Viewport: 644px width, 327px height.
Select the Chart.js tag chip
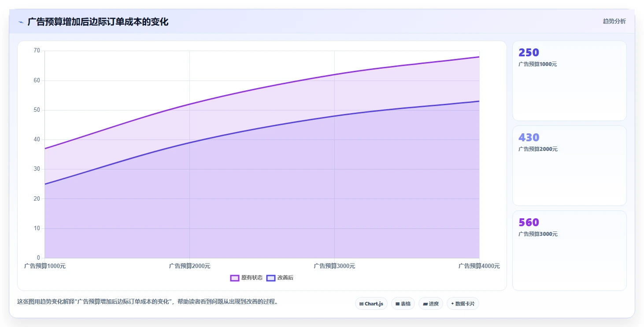371,304
